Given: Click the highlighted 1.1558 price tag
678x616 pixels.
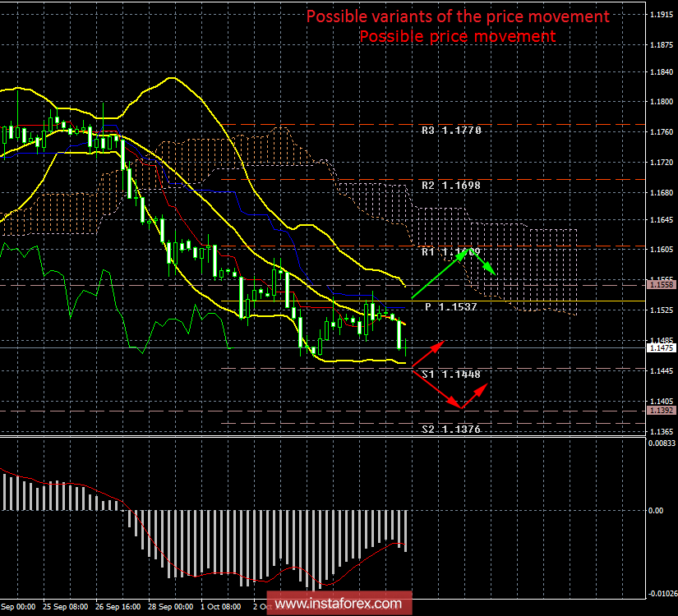Looking at the screenshot, I should (662, 284).
